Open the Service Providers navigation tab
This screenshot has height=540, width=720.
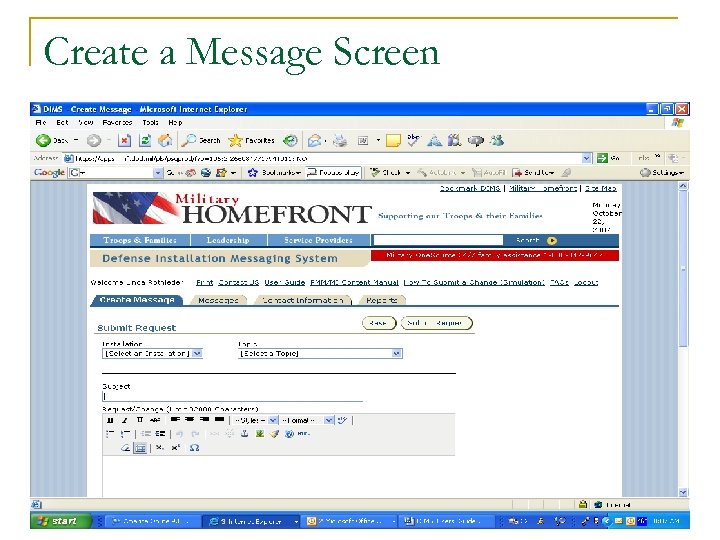(318, 240)
